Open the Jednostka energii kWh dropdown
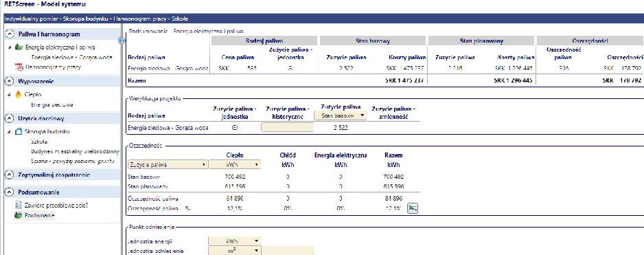 (235, 241)
